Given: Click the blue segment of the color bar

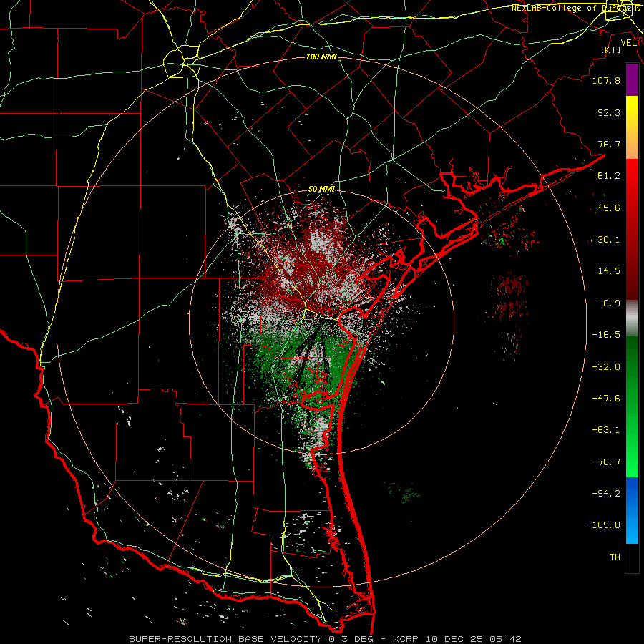Looking at the screenshot, I should coord(632,510).
